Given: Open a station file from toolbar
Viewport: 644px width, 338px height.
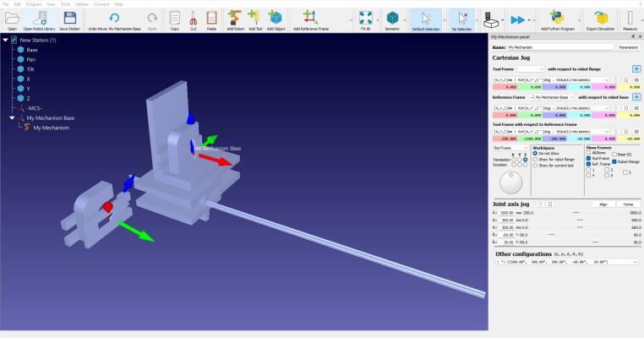Looking at the screenshot, I should [12, 20].
